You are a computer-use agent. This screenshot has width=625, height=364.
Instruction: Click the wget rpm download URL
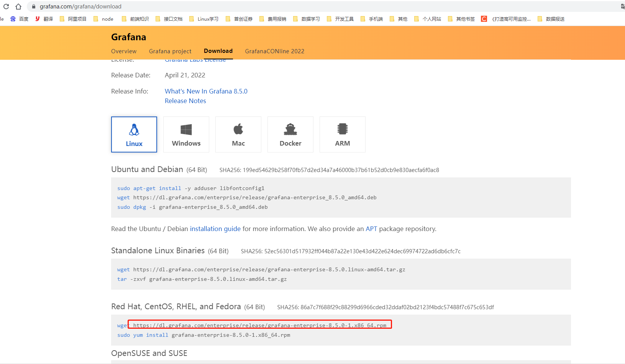(x=260, y=325)
